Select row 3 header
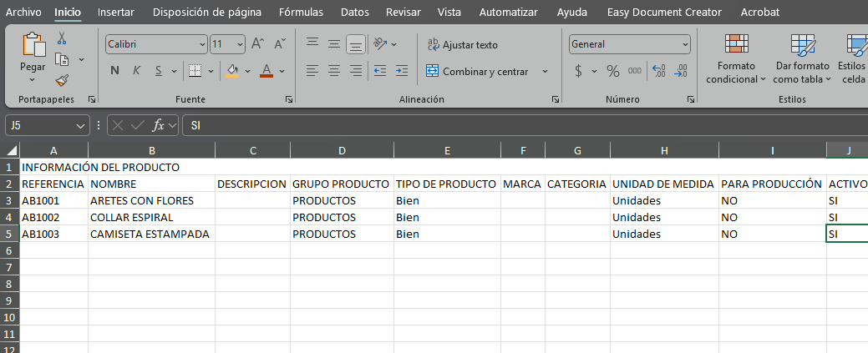The height and width of the screenshot is (353, 868). 8,200
